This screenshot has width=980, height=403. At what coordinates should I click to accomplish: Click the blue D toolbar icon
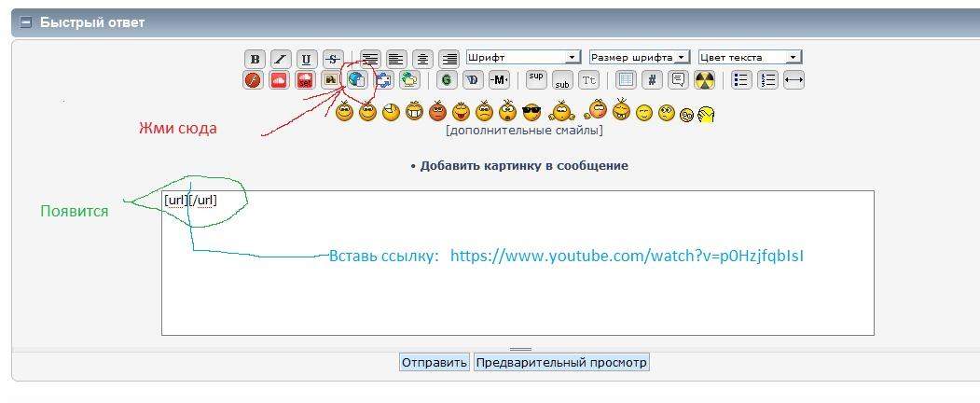pos(473,80)
